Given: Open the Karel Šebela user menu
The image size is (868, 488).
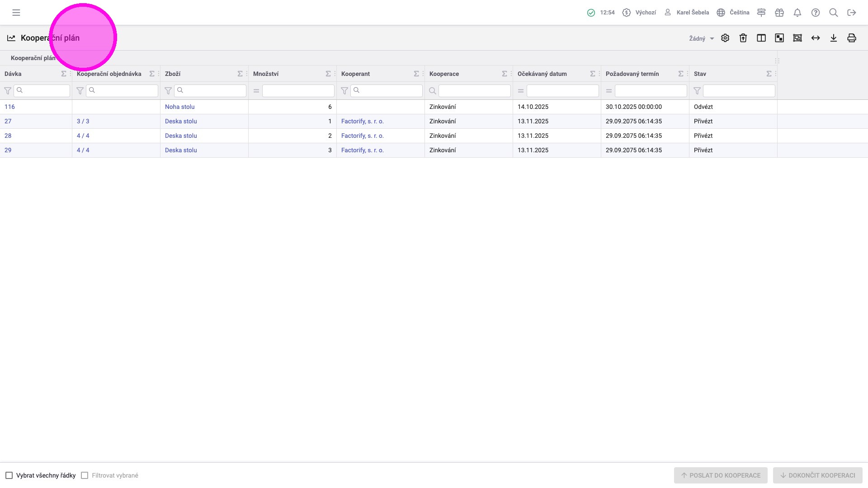Looking at the screenshot, I should coord(687,13).
